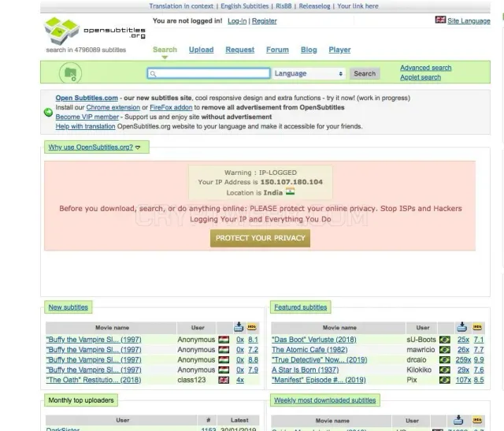The width and height of the screenshot is (504, 431).
Task: Open Translation in context link
Action: 181,6
